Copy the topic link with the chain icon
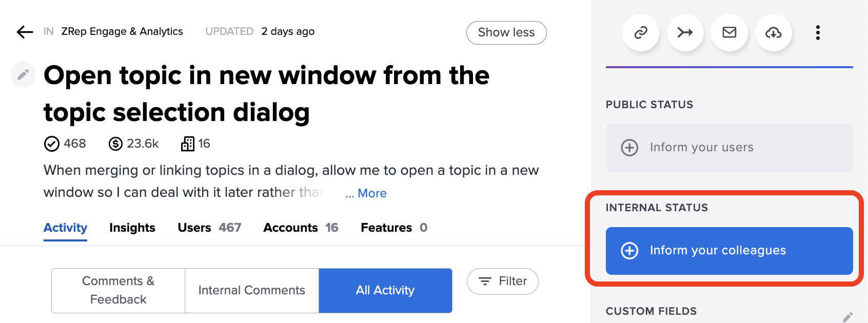Image resolution: width=868 pixels, height=323 pixels. [641, 33]
